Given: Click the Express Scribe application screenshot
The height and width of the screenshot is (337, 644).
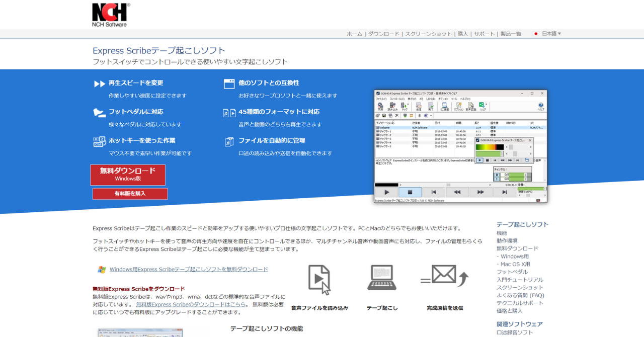Looking at the screenshot, I should click(x=460, y=146).
